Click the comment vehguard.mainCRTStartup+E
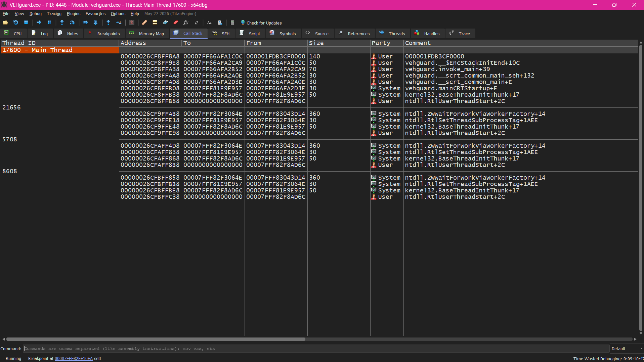Viewport: 644px width, 362px height. click(x=451, y=88)
